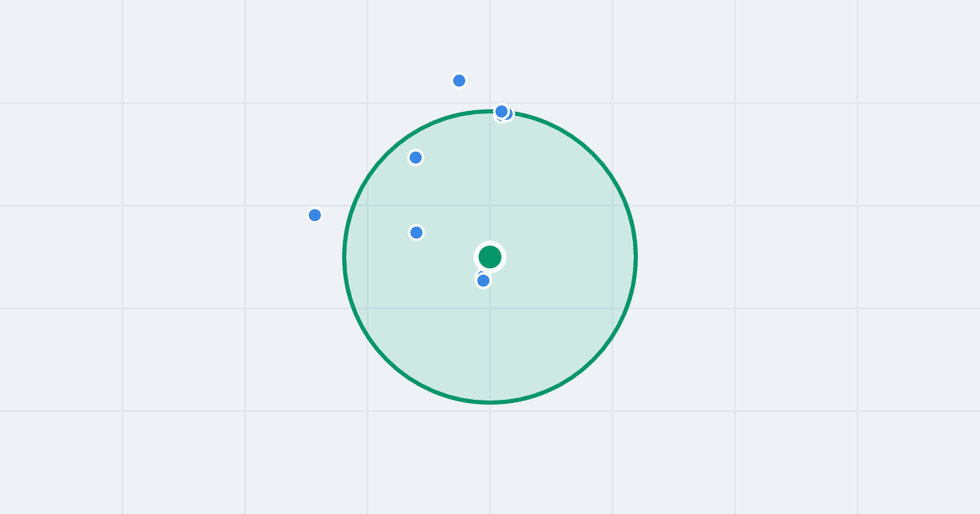Select the topmost blue dot above the circle
The image size is (980, 514).
459,80
